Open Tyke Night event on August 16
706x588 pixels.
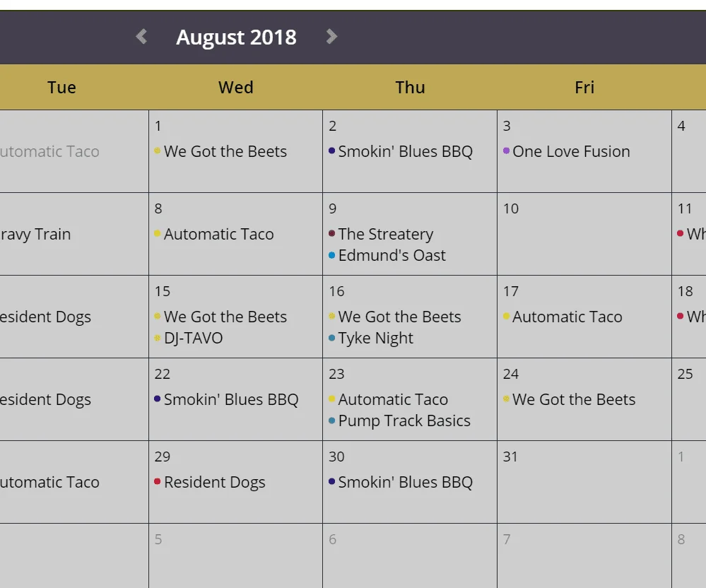coord(375,338)
